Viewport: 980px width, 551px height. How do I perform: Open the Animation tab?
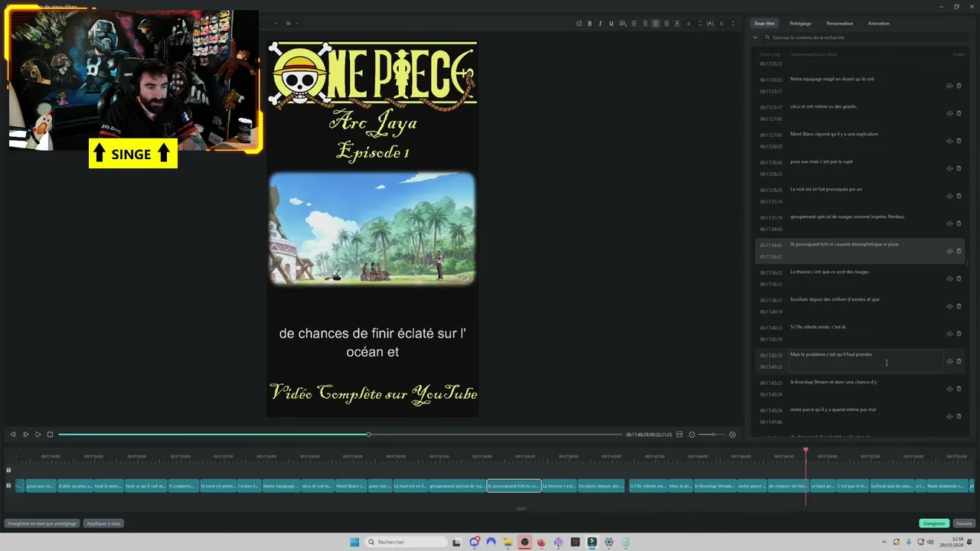coord(879,24)
